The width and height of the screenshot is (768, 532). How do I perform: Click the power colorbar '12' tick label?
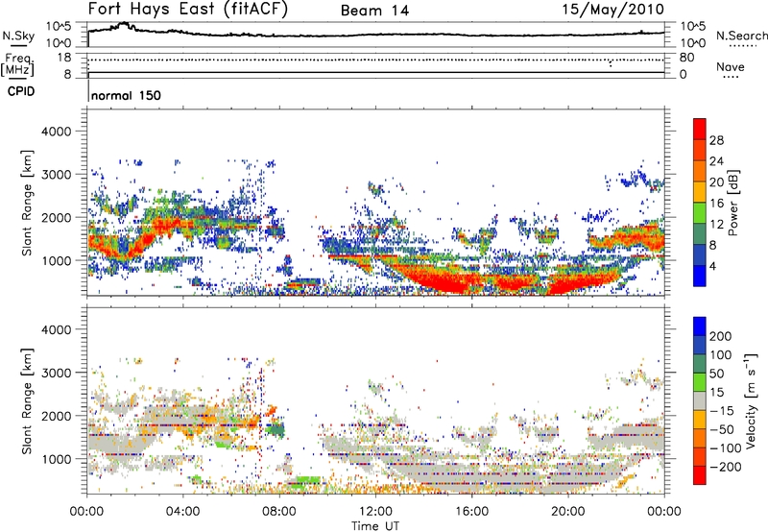[716, 225]
